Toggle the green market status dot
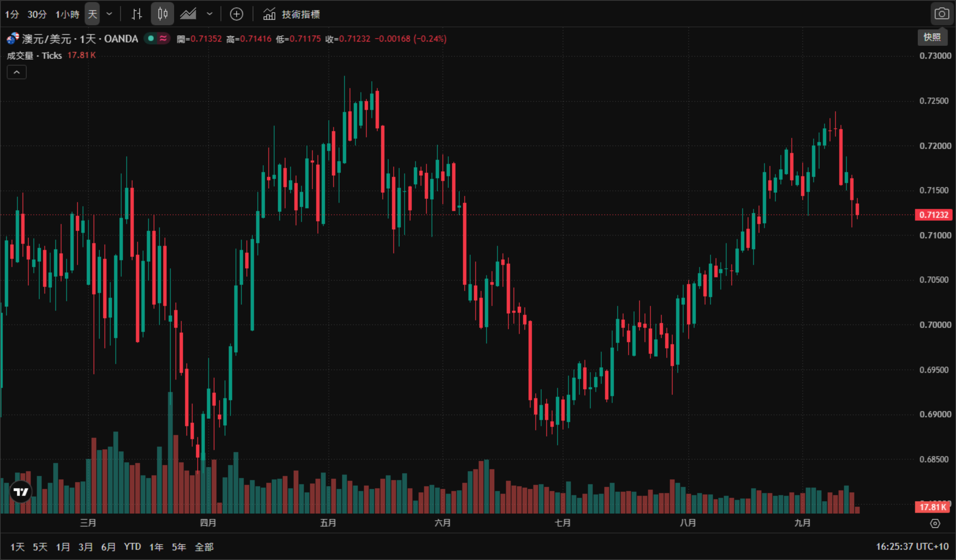 (x=151, y=38)
